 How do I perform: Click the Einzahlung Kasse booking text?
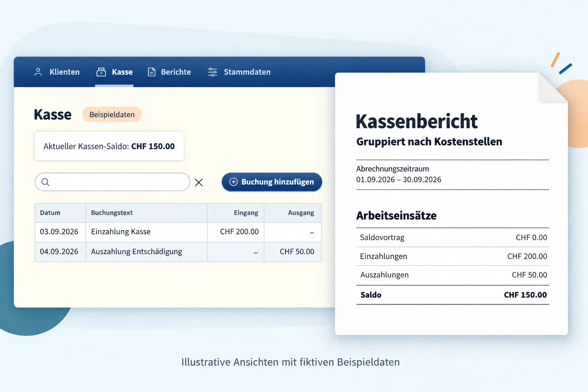pos(121,232)
